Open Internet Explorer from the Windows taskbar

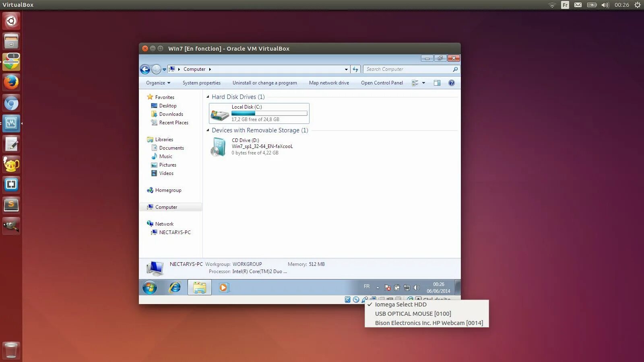(x=175, y=287)
